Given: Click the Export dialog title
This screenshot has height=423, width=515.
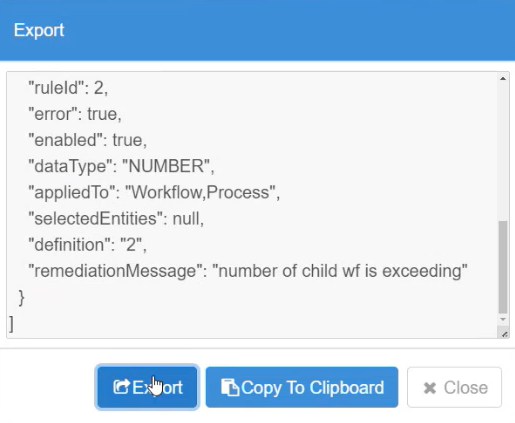Looking at the screenshot, I should click(39, 30).
